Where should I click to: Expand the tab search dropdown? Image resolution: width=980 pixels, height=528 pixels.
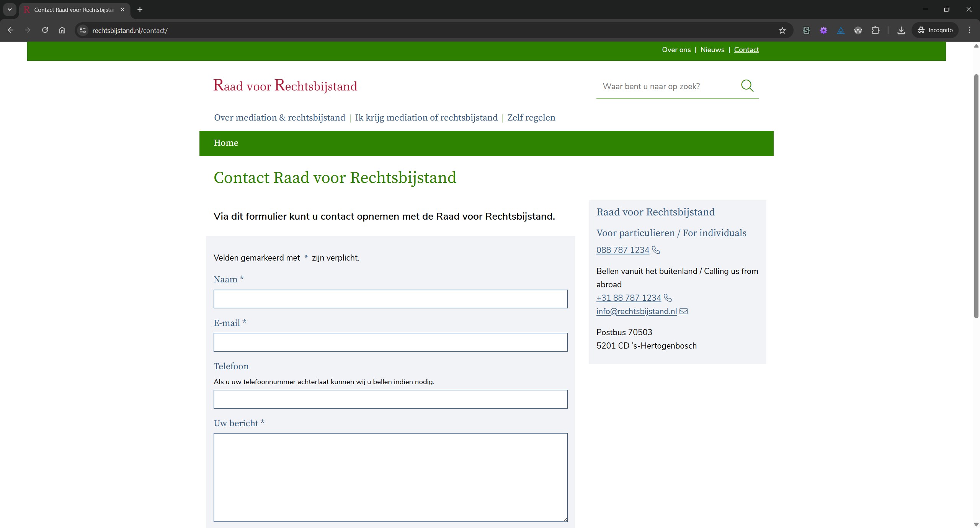pyautogui.click(x=10, y=10)
